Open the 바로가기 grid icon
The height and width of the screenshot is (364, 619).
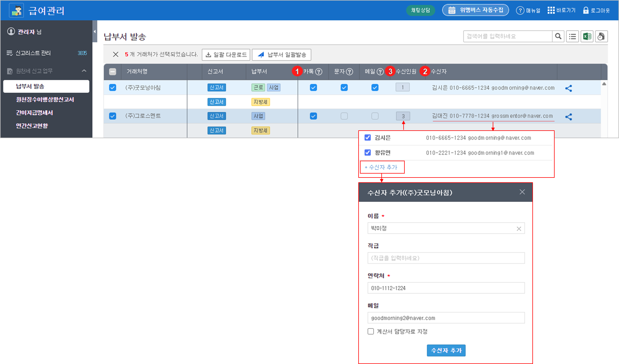[551, 10]
